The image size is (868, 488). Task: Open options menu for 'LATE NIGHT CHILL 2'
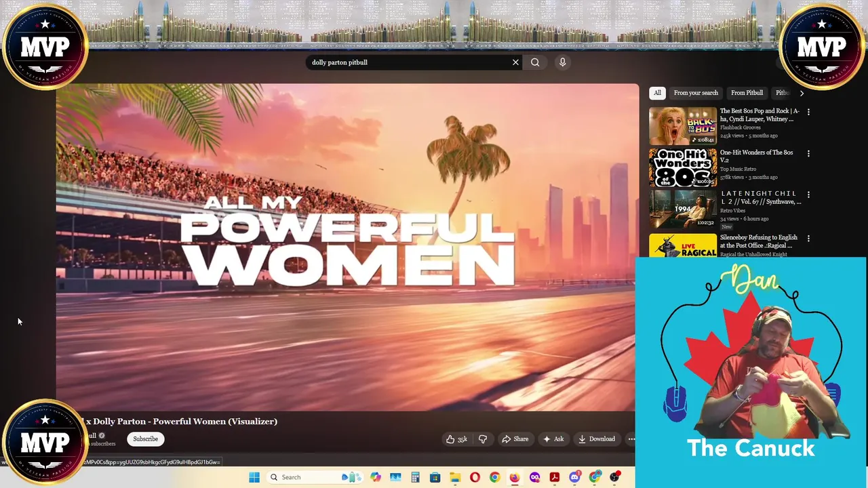point(808,195)
